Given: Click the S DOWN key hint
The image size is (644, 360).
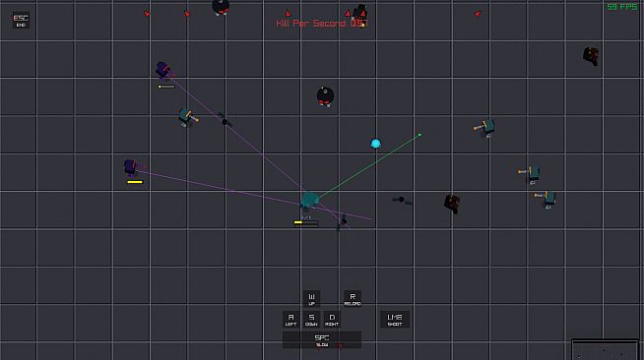Looking at the screenshot, I should (x=311, y=319).
